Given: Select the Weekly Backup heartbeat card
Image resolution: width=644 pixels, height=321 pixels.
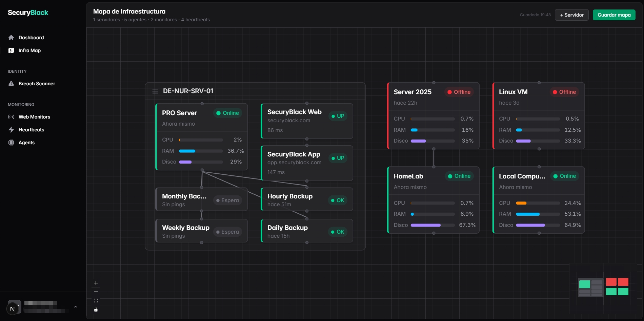Looking at the screenshot, I should pos(201,231).
